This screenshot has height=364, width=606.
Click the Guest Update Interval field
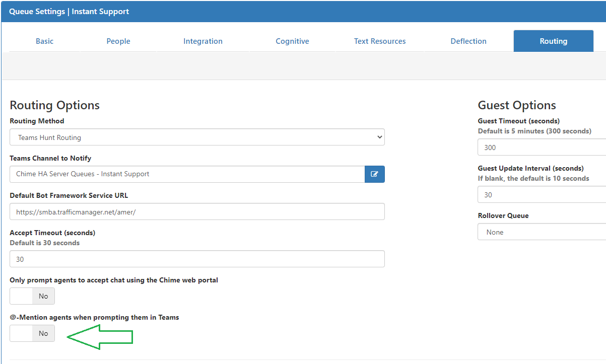coord(542,195)
